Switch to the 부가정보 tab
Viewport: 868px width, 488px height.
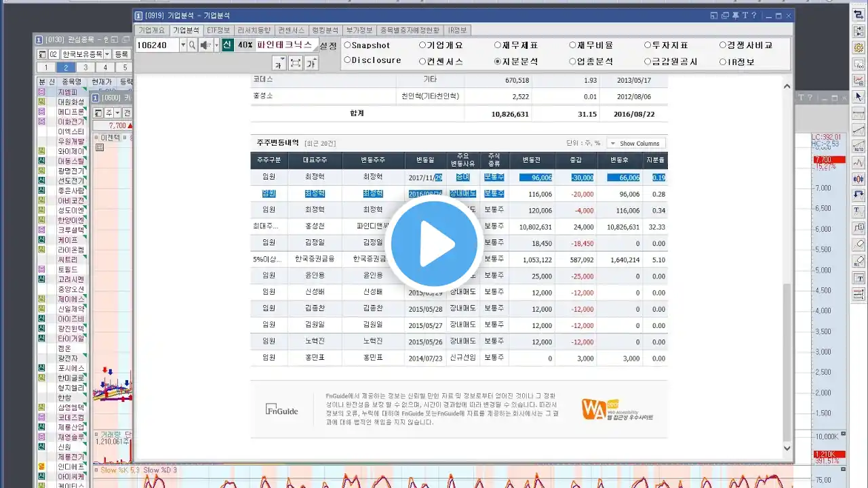(x=359, y=30)
